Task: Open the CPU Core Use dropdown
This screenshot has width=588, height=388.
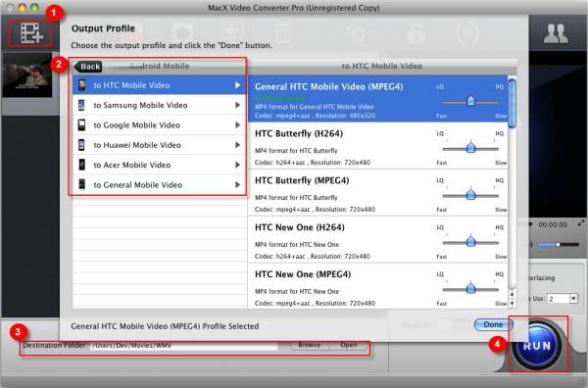Action: 563,299
